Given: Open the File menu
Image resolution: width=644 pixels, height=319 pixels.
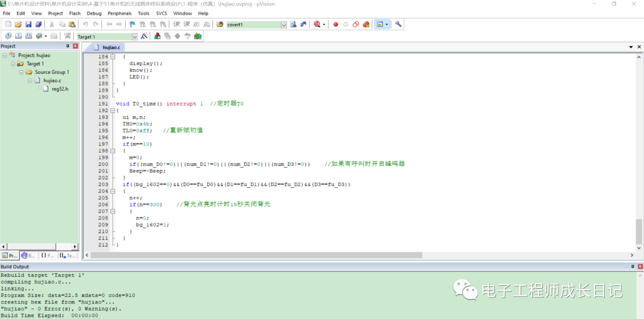Looking at the screenshot, I should click(7, 14).
